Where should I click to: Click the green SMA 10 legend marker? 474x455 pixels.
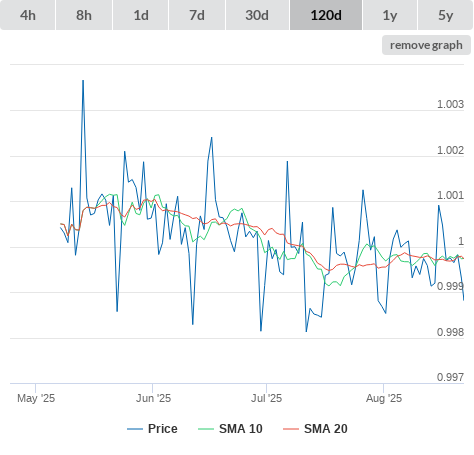[206, 429]
